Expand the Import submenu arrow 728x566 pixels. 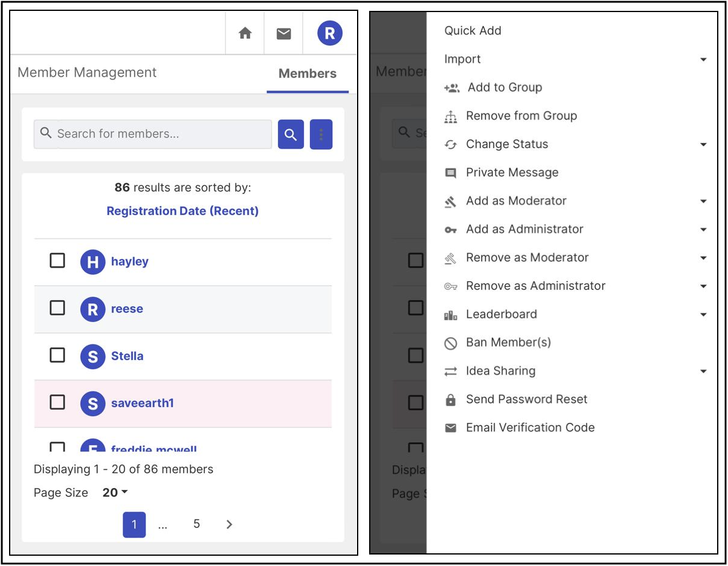click(x=703, y=60)
